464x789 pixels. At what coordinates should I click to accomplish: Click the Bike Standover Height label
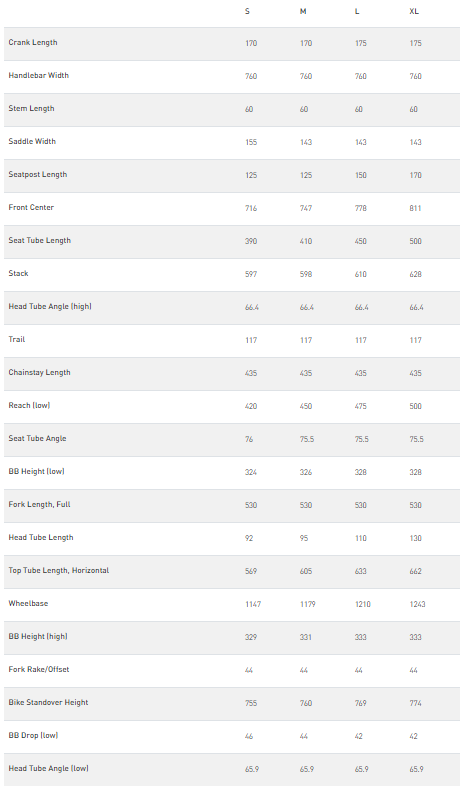48,702
